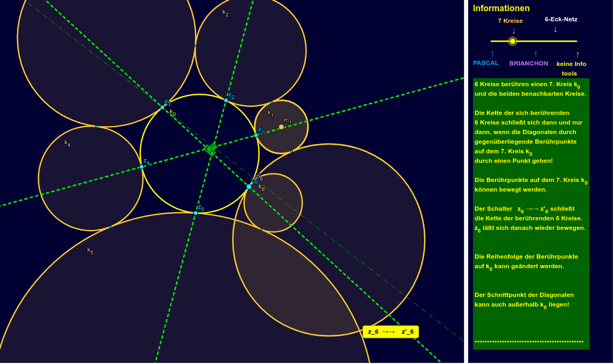Click the line 'Die Reihenfolge der Berührpunkte'

tap(526, 257)
